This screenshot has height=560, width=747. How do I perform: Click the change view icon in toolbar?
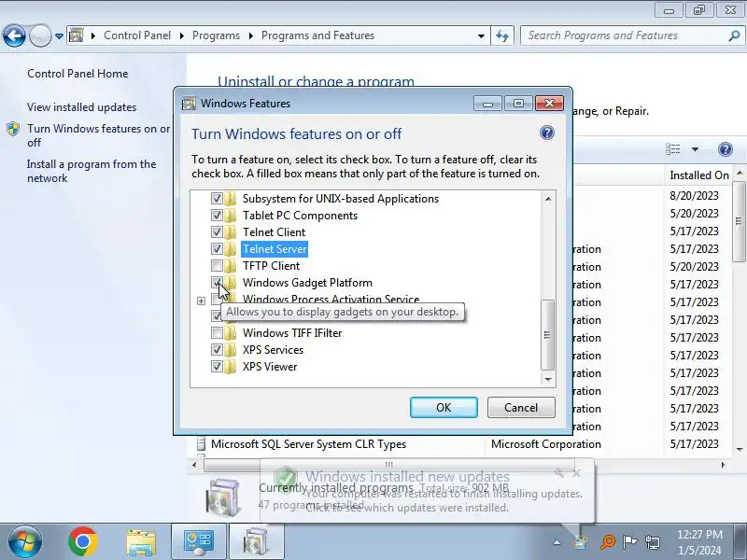click(672, 149)
